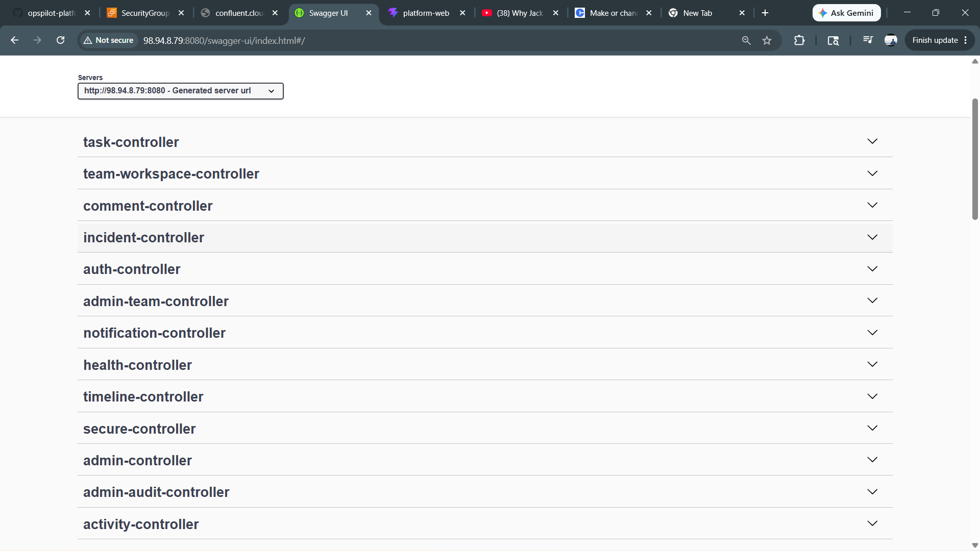The image size is (980, 551).
Task: Go back to previous page
Action: coord(14,40)
